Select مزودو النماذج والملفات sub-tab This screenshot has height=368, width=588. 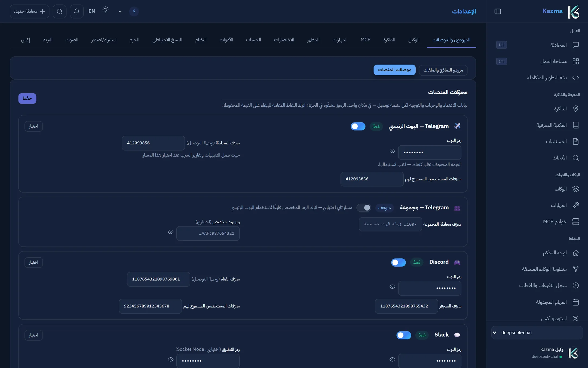tap(443, 70)
